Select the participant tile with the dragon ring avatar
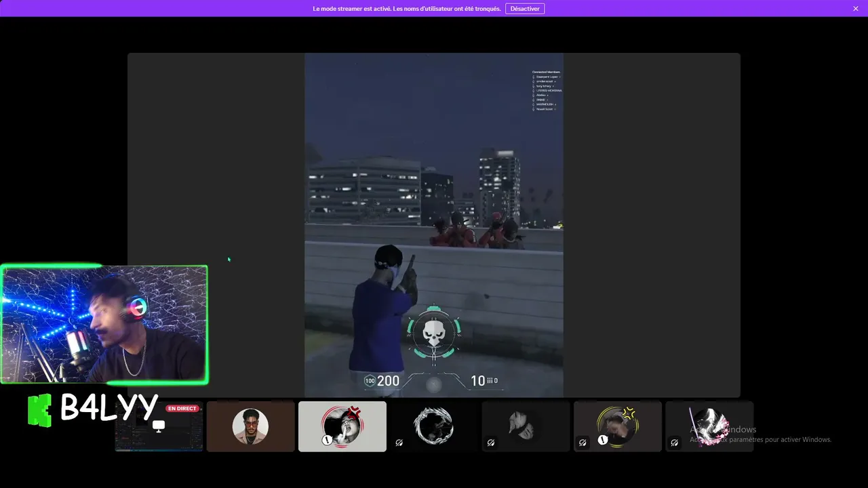The width and height of the screenshot is (868, 488). coord(434,426)
